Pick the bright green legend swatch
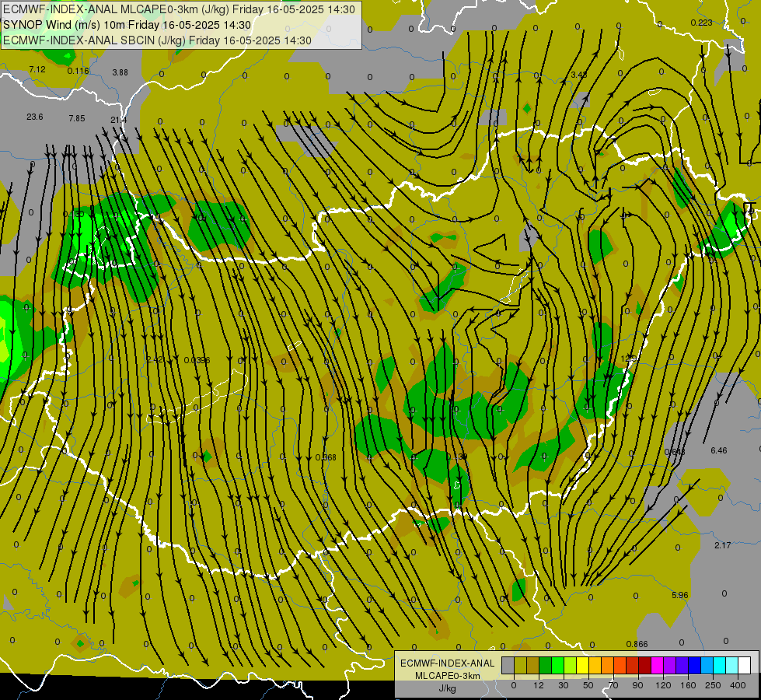The height and width of the screenshot is (700, 761). (x=557, y=666)
